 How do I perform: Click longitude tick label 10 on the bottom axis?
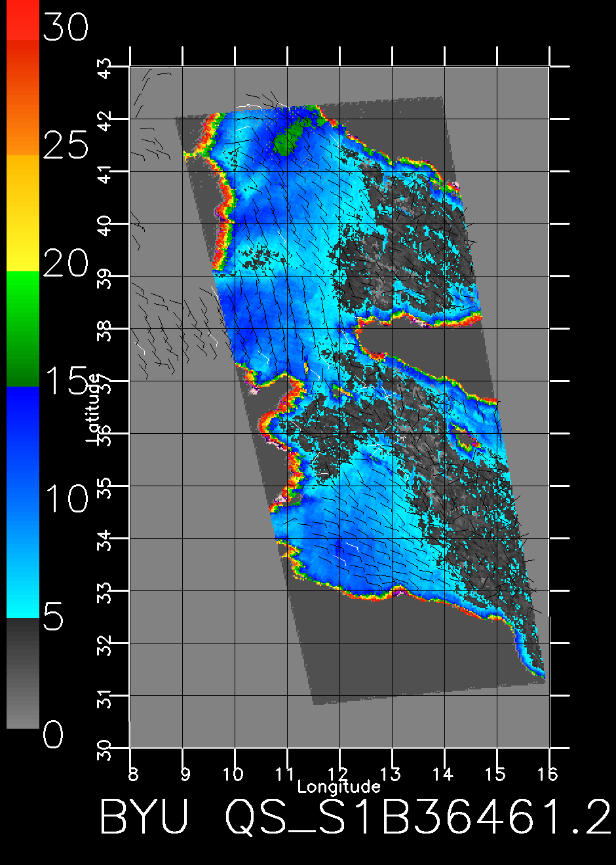[x=234, y=774]
